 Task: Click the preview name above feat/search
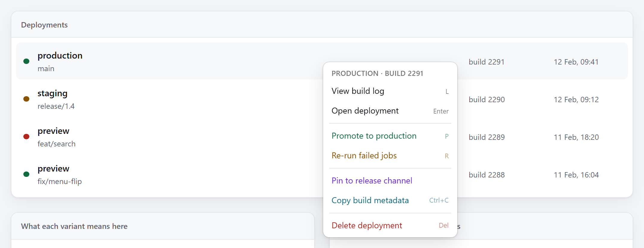coord(53,131)
